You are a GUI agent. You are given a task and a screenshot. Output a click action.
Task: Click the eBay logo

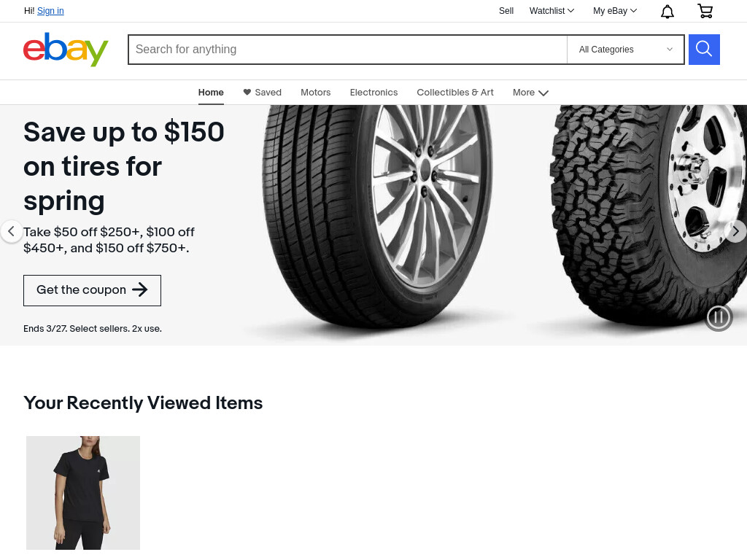click(x=66, y=50)
